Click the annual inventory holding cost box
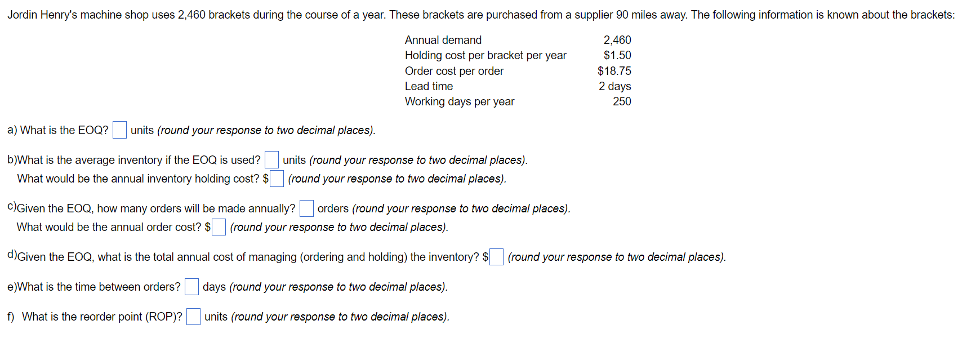This screenshot has width=980, height=338. (x=277, y=179)
